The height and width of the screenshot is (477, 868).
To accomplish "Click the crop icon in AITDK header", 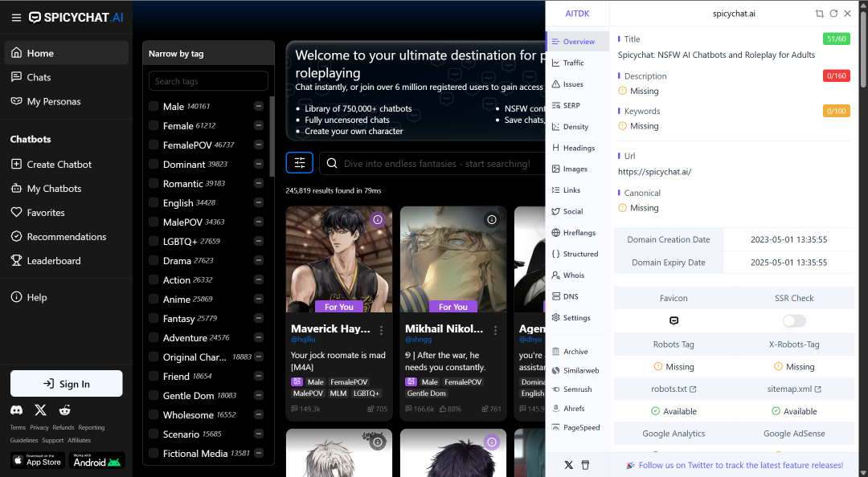I will (820, 14).
